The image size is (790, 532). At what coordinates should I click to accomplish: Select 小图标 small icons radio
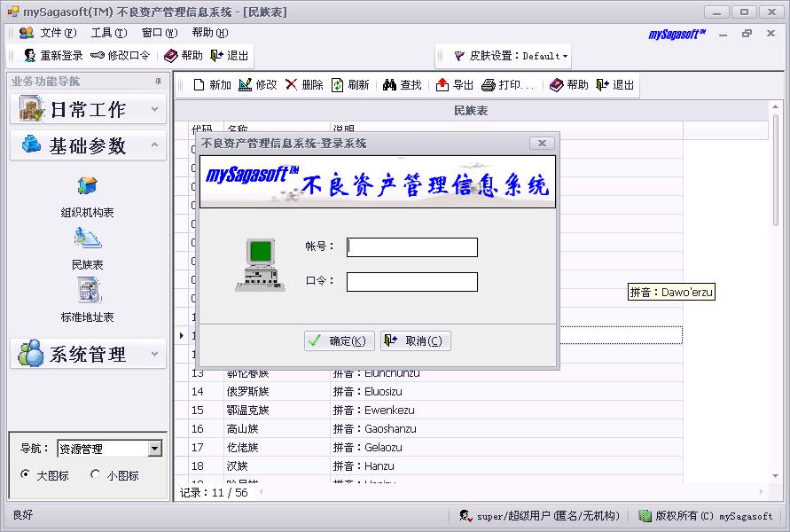pos(95,474)
